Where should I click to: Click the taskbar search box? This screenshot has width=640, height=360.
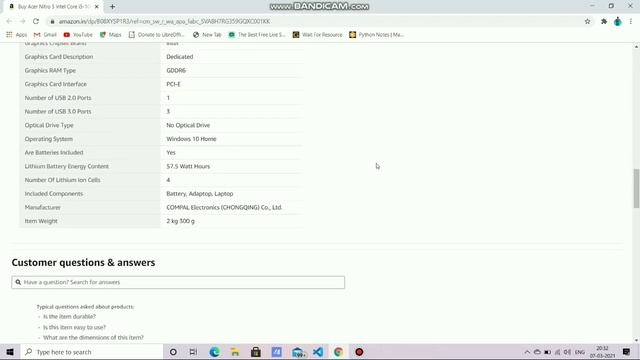point(92,352)
